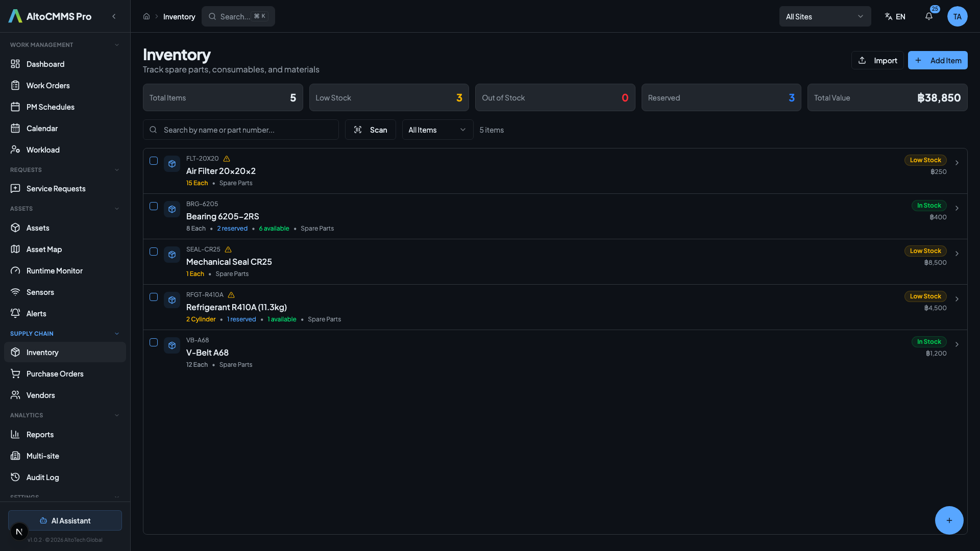Screen dimensions: 980x551
Task: Click the floating blue plus button
Action: pos(949,520)
